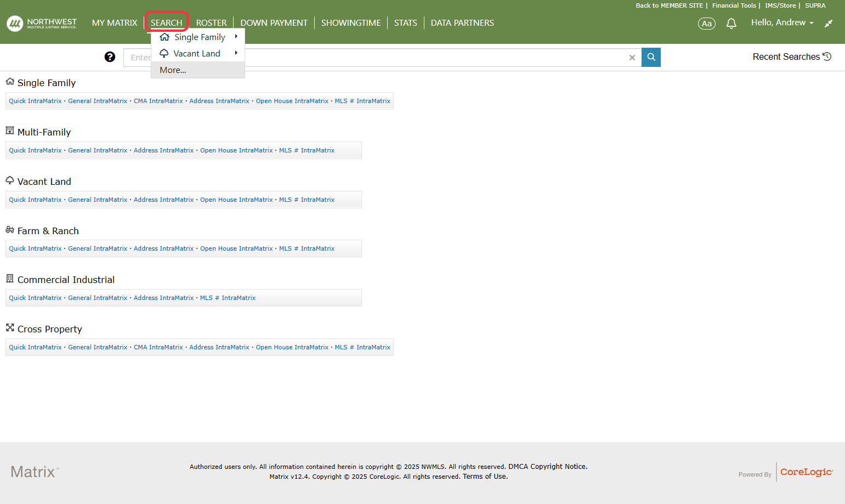Expand the Vacant Land submenu arrow

[236, 53]
